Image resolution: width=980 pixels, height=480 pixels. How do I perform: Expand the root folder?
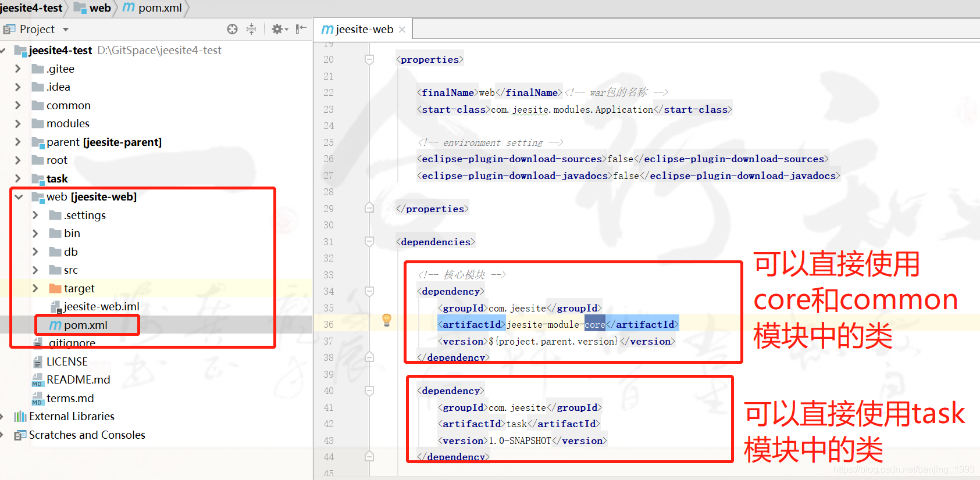coord(17,160)
